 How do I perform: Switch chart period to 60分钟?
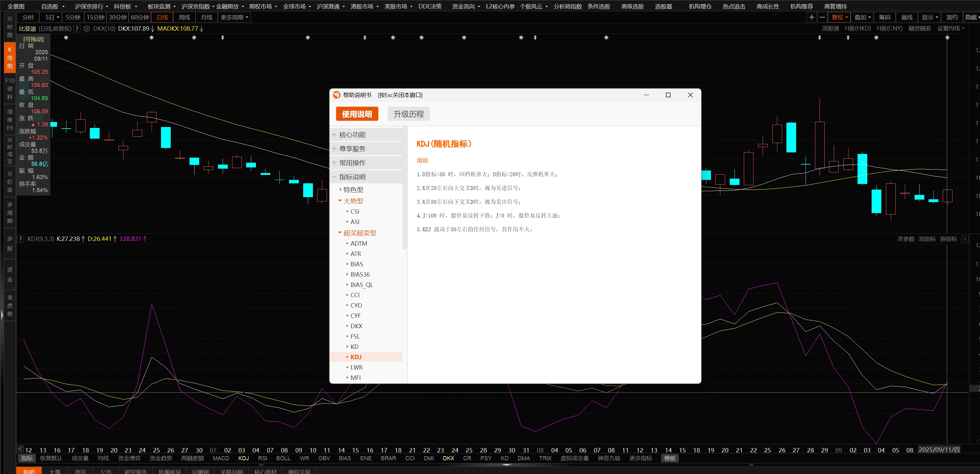[140, 18]
